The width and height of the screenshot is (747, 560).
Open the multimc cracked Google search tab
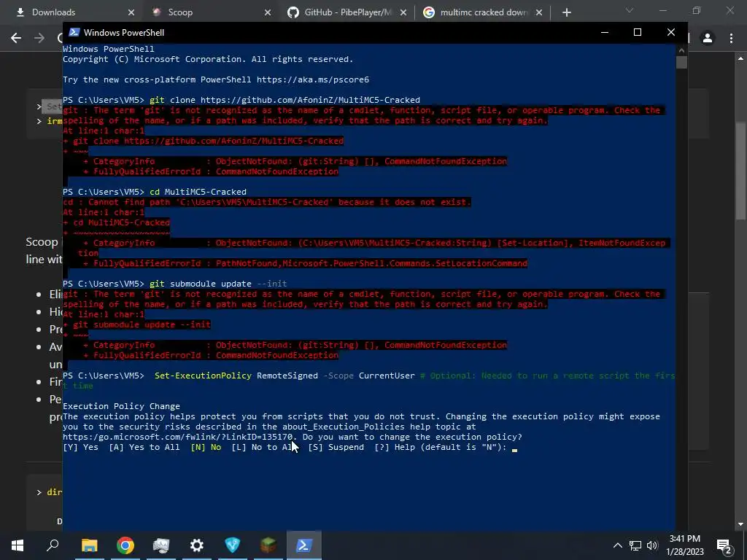click(x=484, y=12)
